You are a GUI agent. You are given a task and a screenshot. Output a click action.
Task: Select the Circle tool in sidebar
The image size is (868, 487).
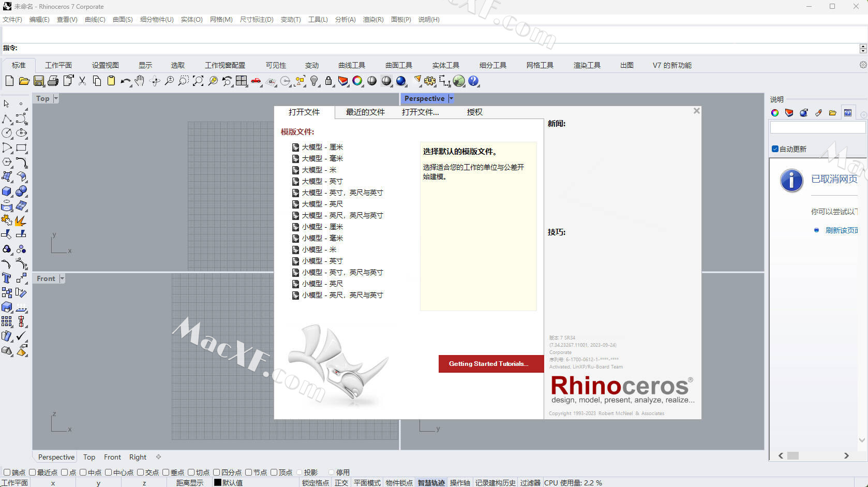pos(7,133)
